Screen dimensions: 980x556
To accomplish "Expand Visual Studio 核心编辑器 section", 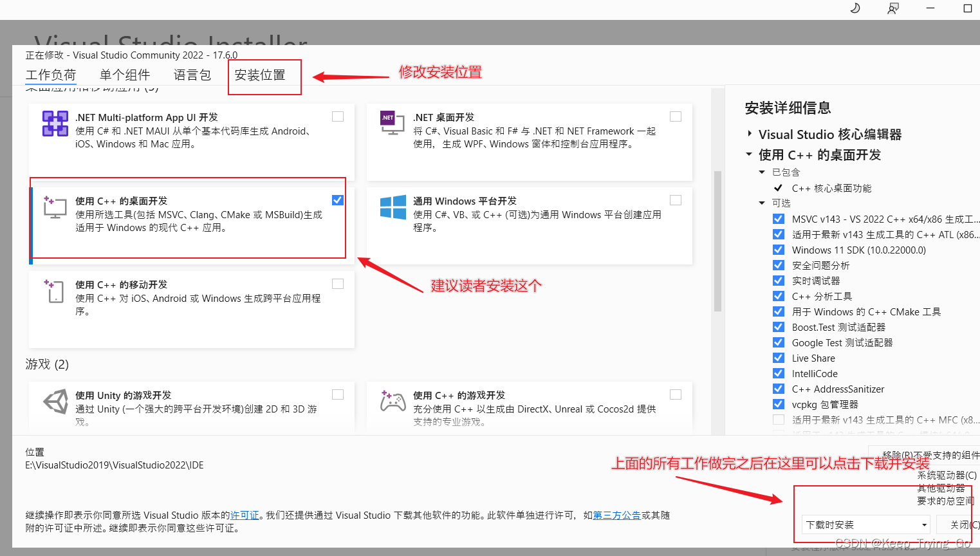I will 750,134.
